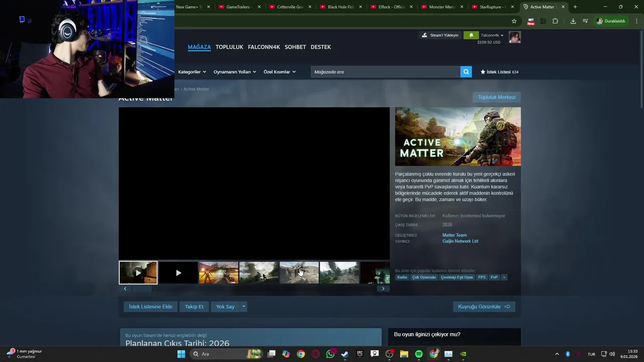Open Epic Games Launcher from taskbar
644x362 pixels.
pos(360,354)
